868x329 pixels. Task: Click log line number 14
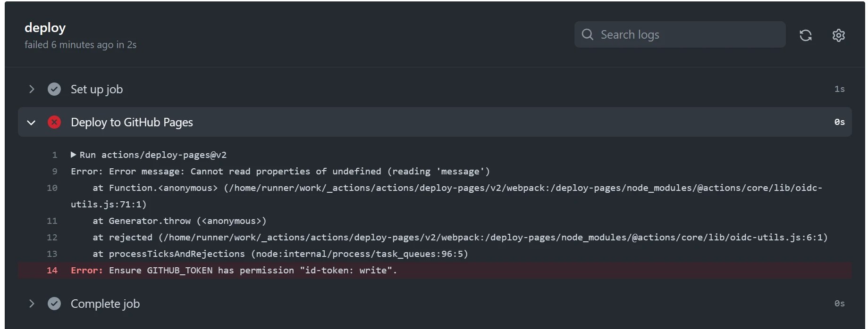pos(52,270)
